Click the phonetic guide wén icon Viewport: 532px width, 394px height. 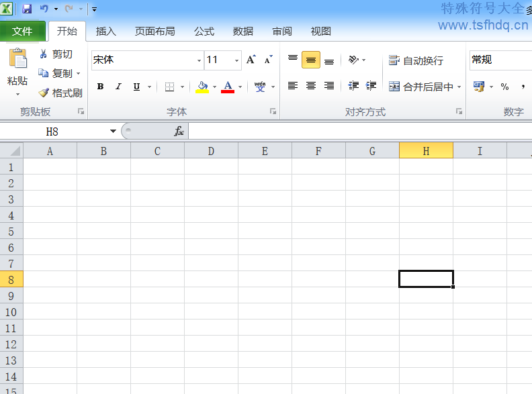point(260,87)
